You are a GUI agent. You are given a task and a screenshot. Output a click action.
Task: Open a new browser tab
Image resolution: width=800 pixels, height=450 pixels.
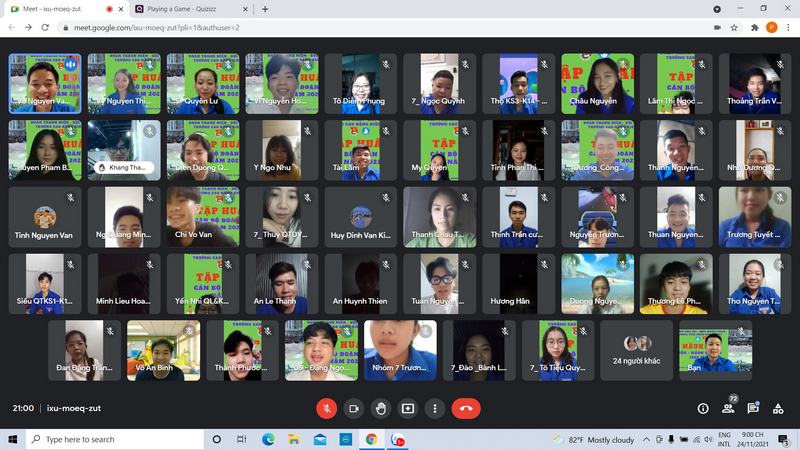[265, 9]
